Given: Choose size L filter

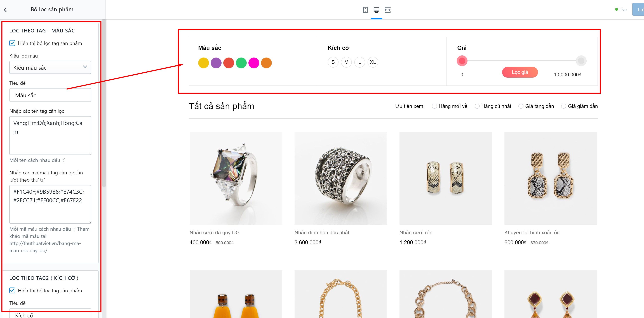Looking at the screenshot, I should (x=359, y=62).
